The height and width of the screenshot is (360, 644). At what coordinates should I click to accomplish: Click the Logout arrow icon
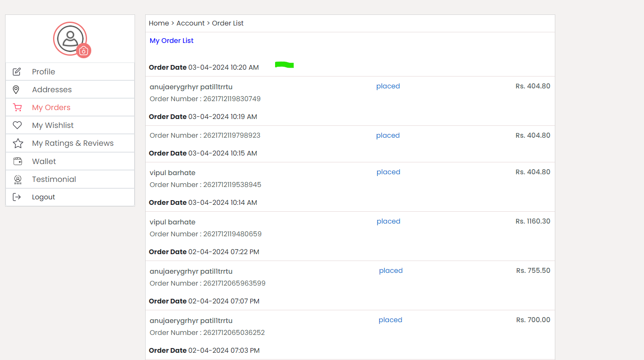pyautogui.click(x=17, y=197)
